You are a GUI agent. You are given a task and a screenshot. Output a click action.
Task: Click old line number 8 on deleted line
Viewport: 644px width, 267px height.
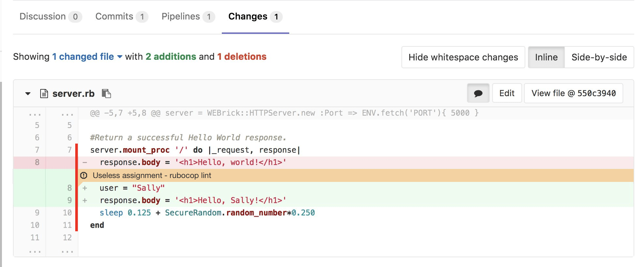click(37, 162)
